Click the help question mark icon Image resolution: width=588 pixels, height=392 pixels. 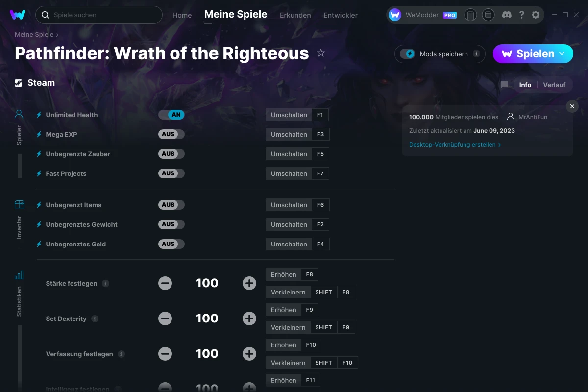click(x=521, y=15)
